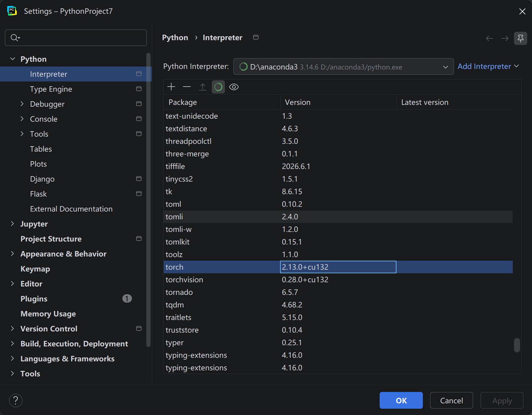
Task: Open the Tables settings page
Action: [x=41, y=149]
